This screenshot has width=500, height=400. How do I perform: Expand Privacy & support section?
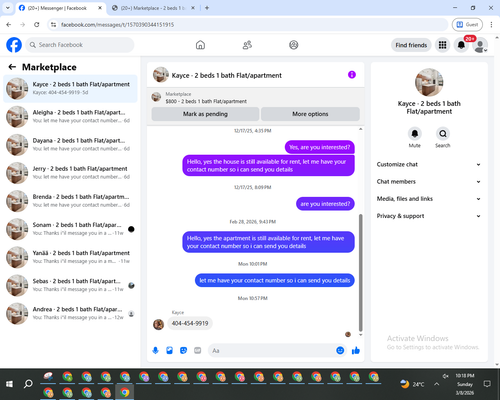click(x=429, y=216)
